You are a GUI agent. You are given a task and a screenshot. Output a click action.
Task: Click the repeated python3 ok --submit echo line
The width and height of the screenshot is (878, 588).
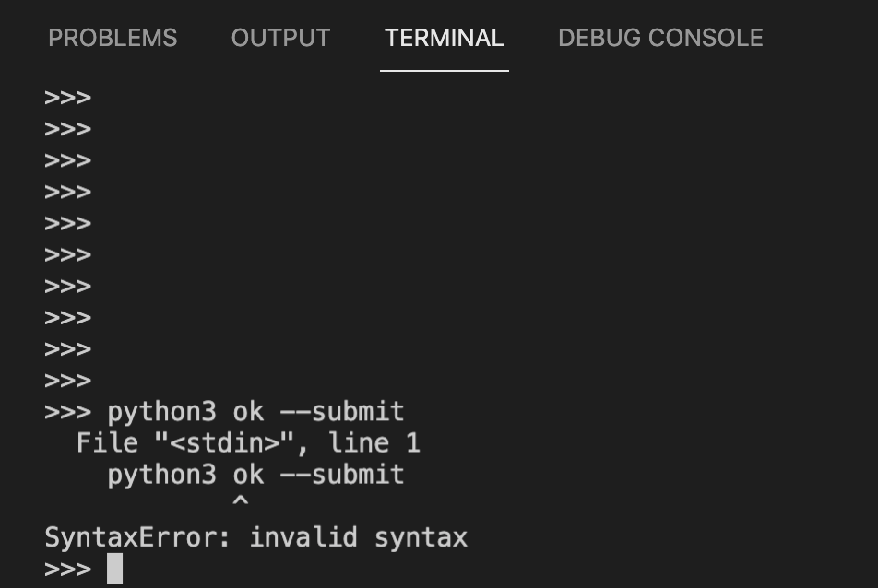click(x=255, y=474)
